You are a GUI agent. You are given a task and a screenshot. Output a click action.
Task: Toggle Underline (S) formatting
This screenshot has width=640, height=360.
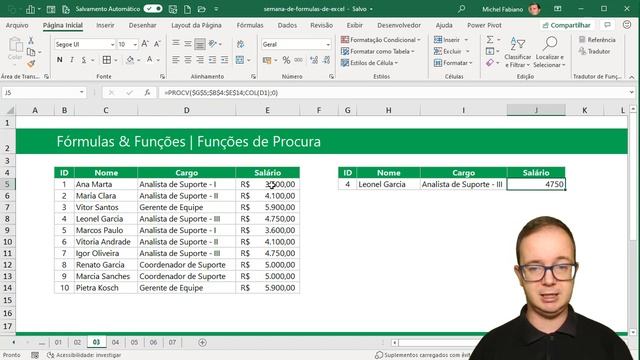pyautogui.click(x=84, y=60)
